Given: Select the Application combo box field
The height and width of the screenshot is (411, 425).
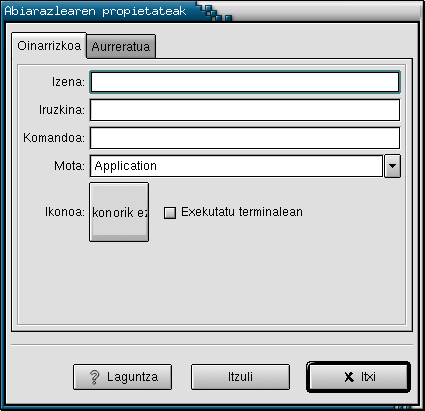Looking at the screenshot, I should 236,166.
